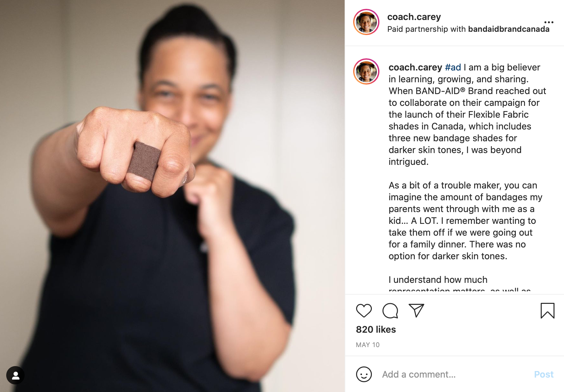This screenshot has height=392, width=564.
Task: Click coach.carey username in the caption
Action: click(x=415, y=68)
